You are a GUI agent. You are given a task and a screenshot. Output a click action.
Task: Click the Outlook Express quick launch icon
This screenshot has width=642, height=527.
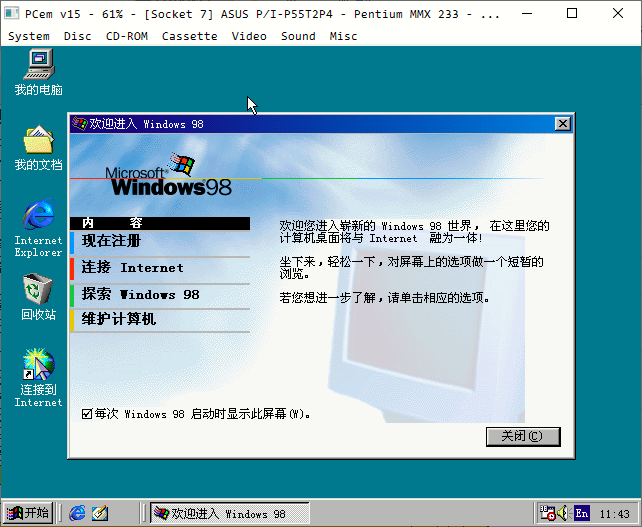pos(99,513)
